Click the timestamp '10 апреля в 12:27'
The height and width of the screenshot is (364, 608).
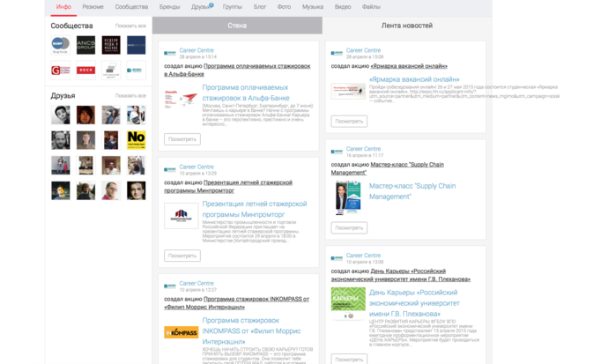(197, 290)
